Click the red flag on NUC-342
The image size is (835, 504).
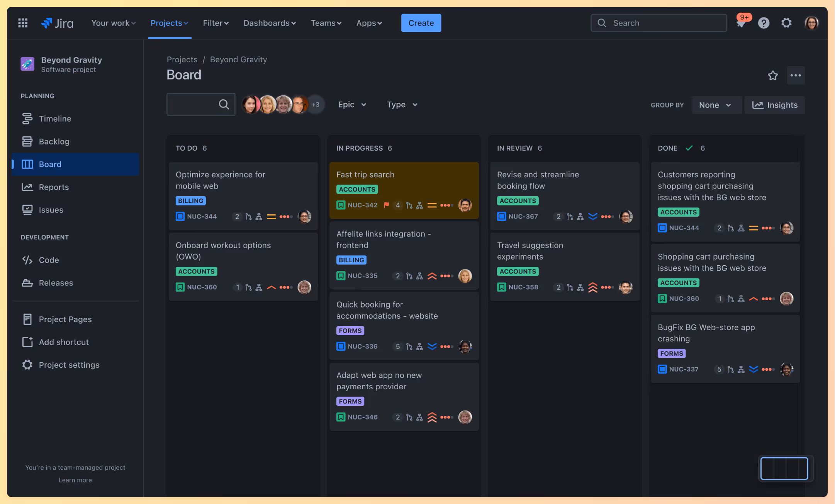(386, 205)
